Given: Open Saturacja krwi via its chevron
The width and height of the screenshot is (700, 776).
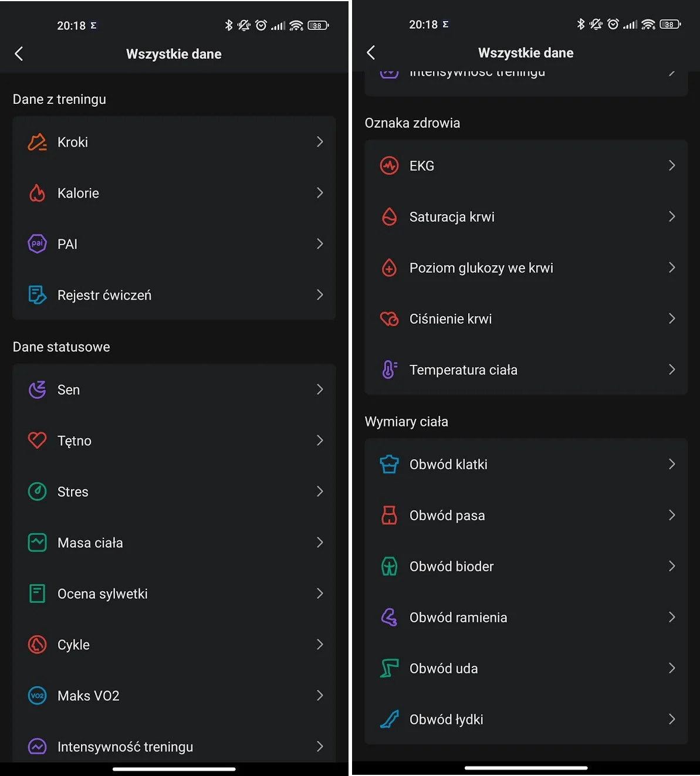Looking at the screenshot, I should (672, 216).
